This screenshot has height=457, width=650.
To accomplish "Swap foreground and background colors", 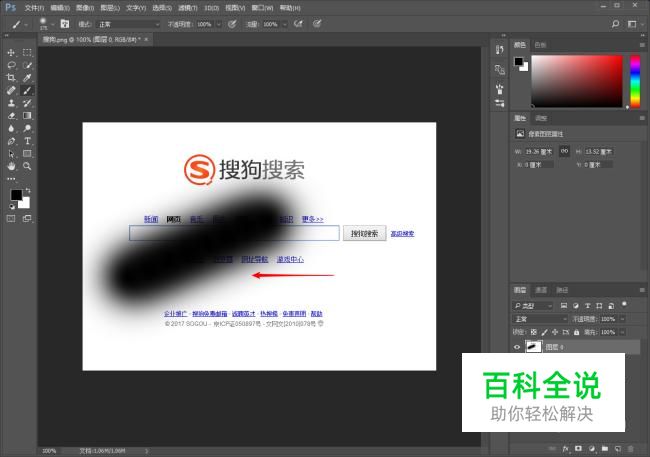I will pos(28,190).
